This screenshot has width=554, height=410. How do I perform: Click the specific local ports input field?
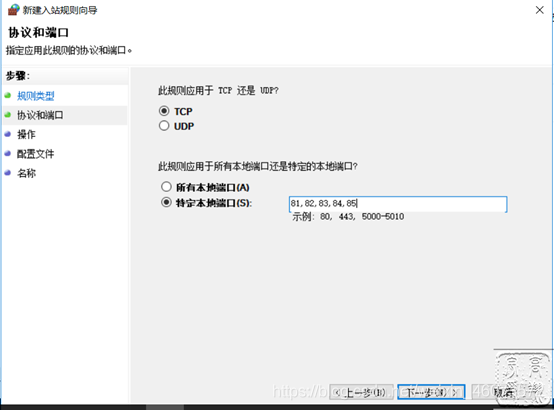tap(398, 204)
